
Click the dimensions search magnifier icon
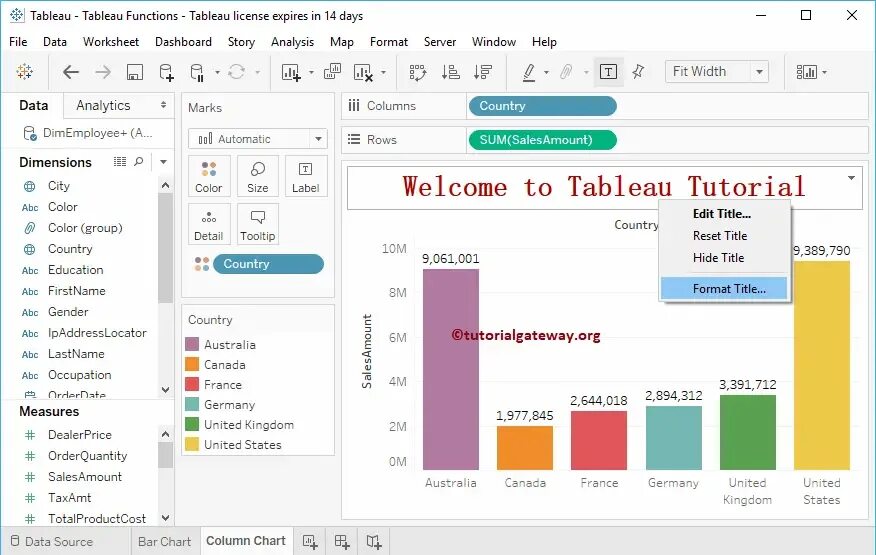(139, 162)
